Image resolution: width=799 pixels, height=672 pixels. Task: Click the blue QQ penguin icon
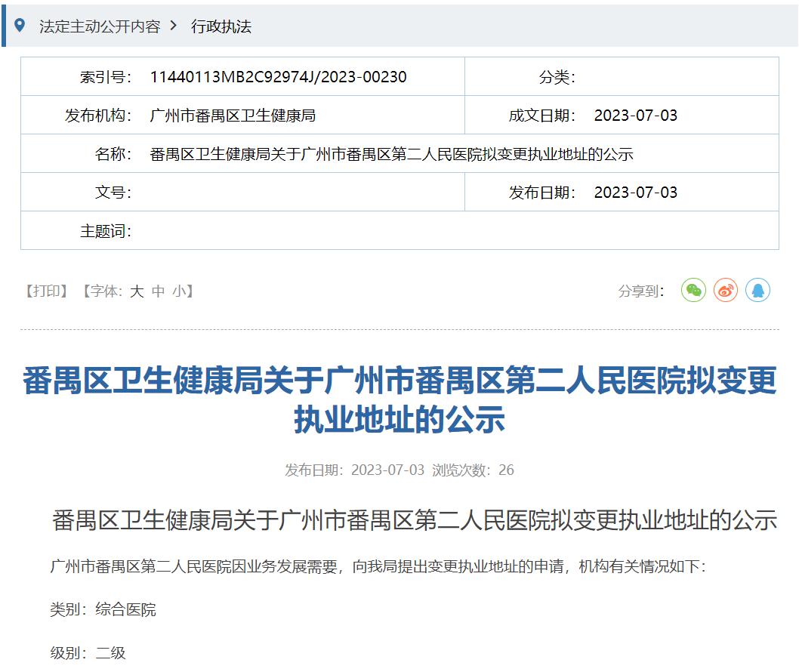(x=757, y=289)
